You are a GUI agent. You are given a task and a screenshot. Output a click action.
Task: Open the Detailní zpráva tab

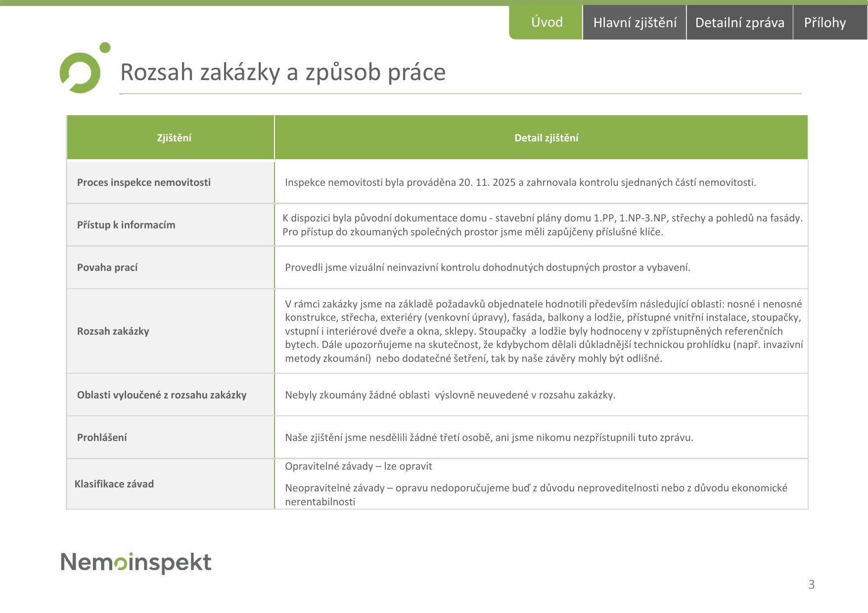pos(739,22)
